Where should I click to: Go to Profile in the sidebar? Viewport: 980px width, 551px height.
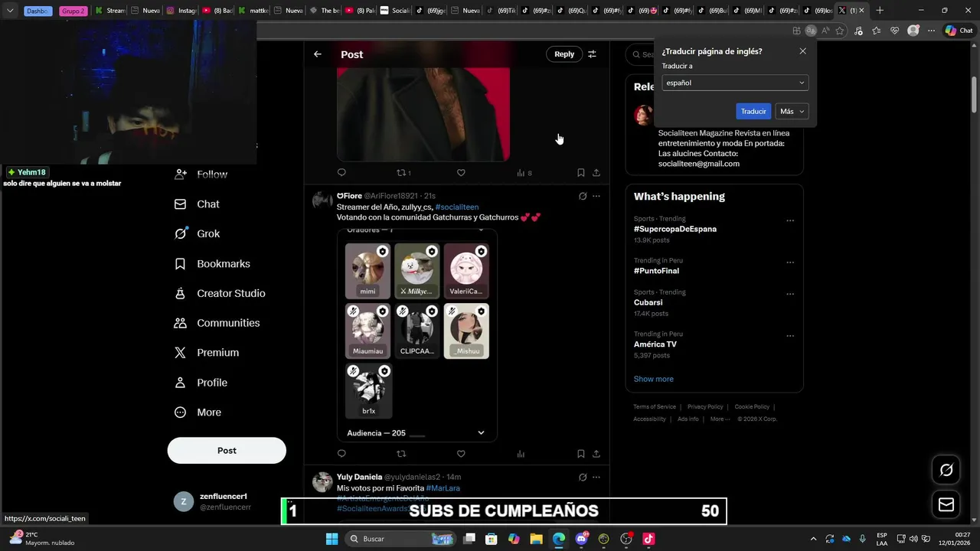click(201, 383)
